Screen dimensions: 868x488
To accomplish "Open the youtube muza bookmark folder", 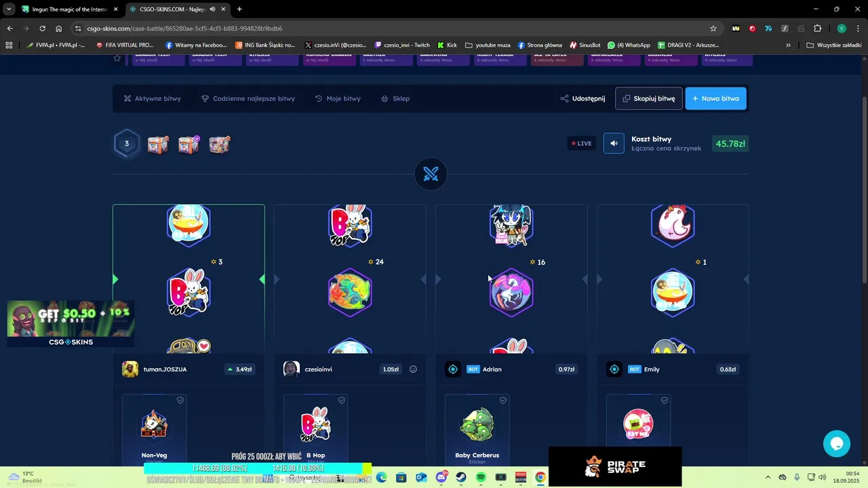I will pos(488,45).
